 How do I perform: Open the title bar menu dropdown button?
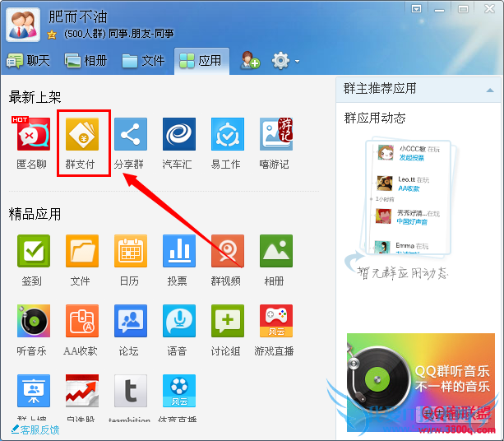pos(416,9)
